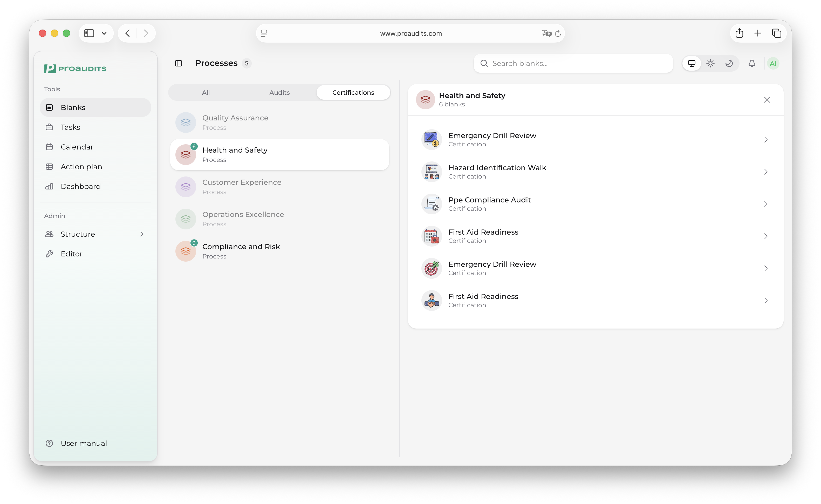Click the Operations Excellence layers icon
The height and width of the screenshot is (504, 821).
tap(186, 219)
